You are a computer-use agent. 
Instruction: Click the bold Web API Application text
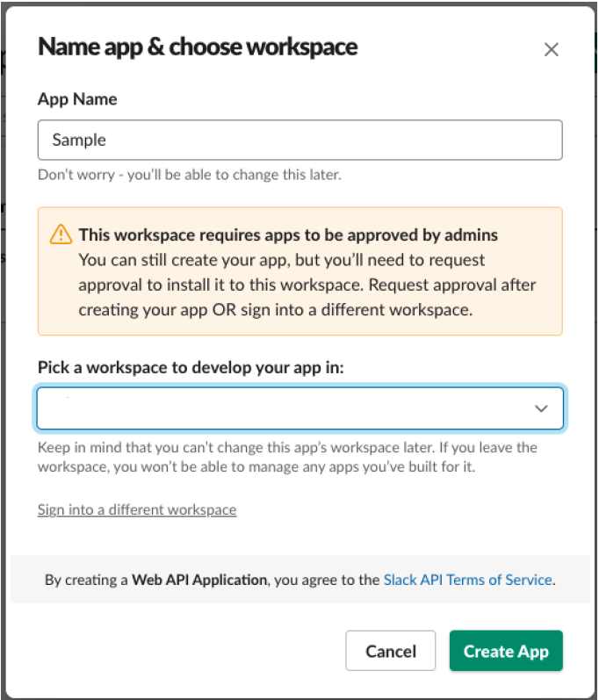(199, 580)
